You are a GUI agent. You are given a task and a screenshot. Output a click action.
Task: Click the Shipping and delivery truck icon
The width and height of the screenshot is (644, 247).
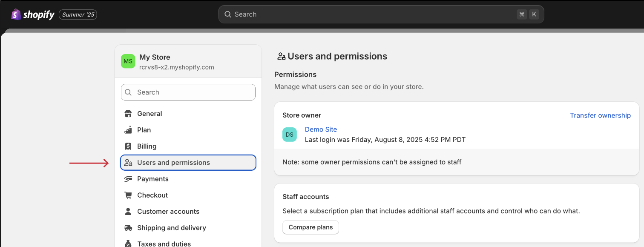point(128,228)
